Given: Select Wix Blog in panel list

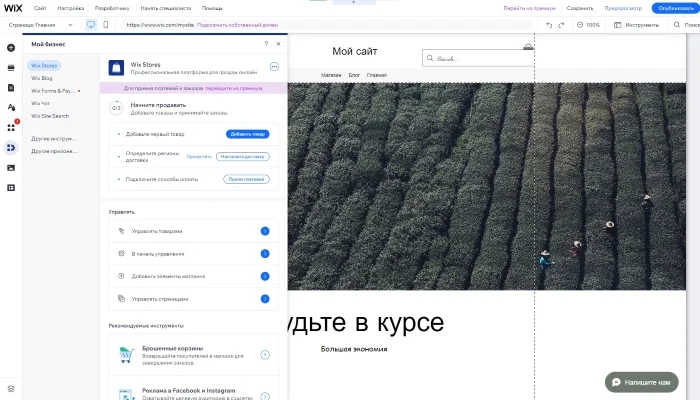Looking at the screenshot, I should [42, 78].
